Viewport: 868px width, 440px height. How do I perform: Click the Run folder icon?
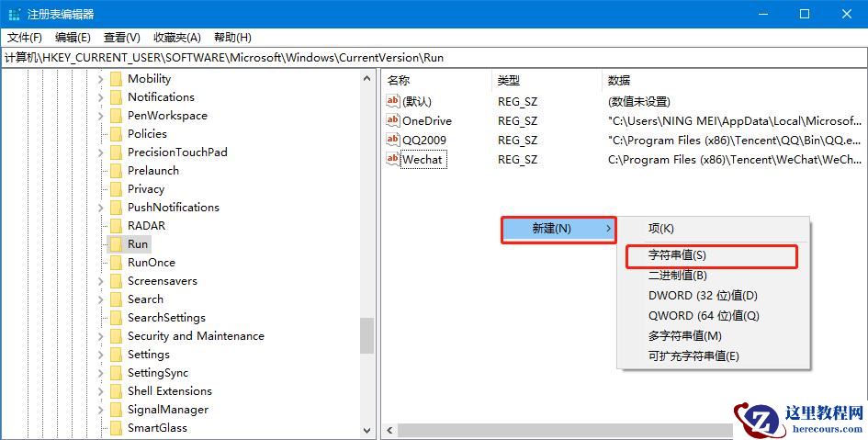tap(116, 244)
